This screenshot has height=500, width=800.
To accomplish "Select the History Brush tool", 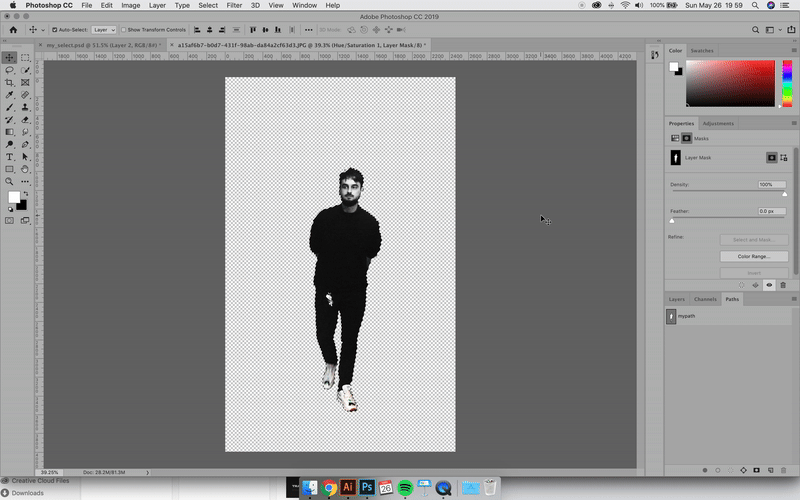I will click(9, 119).
